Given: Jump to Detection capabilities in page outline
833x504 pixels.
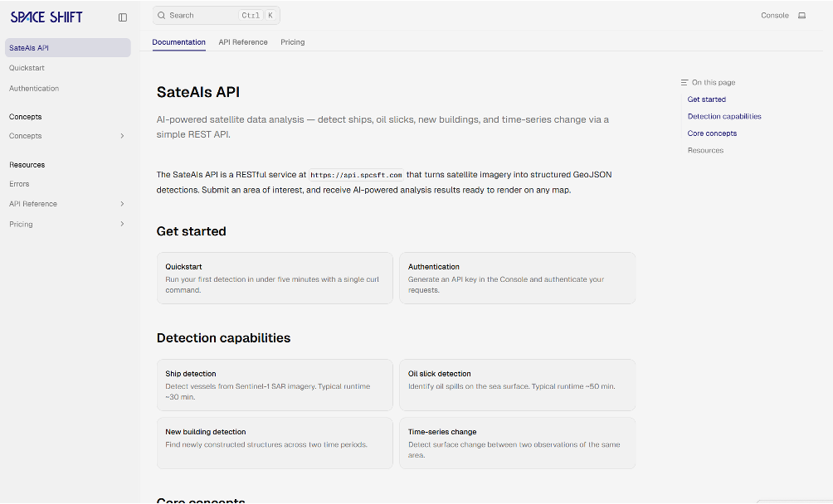Looking at the screenshot, I should 724,117.
